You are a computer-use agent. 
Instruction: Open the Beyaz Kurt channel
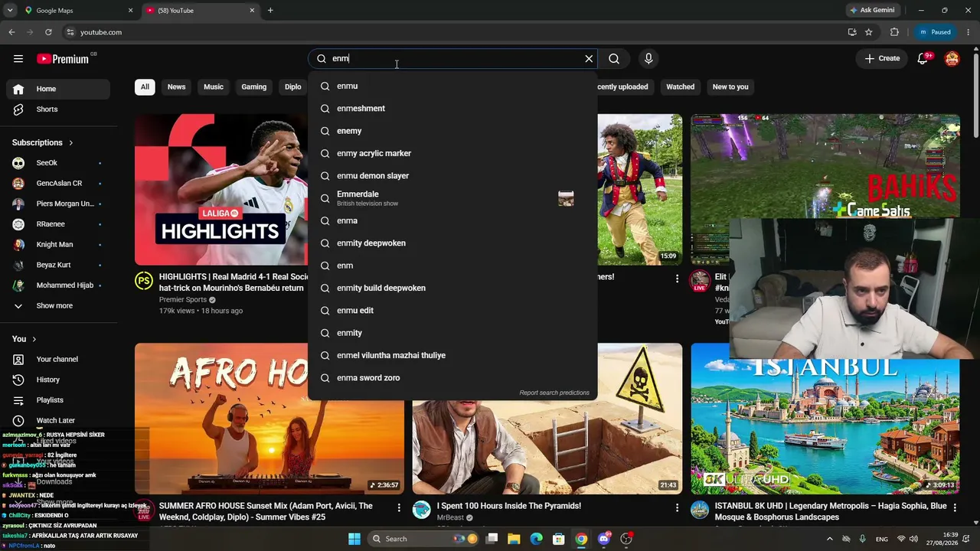point(58,265)
